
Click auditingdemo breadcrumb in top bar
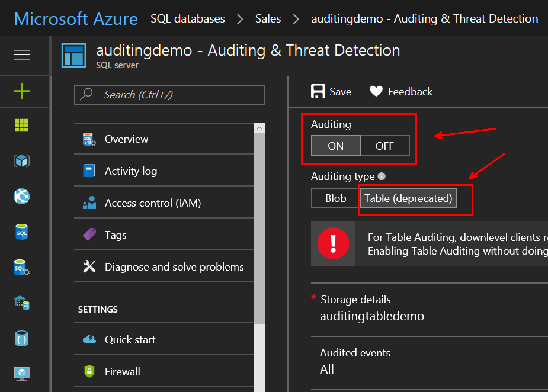(x=425, y=18)
